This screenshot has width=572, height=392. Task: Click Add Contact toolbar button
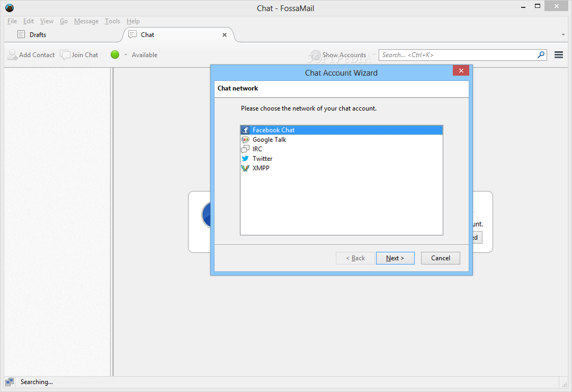coord(31,54)
